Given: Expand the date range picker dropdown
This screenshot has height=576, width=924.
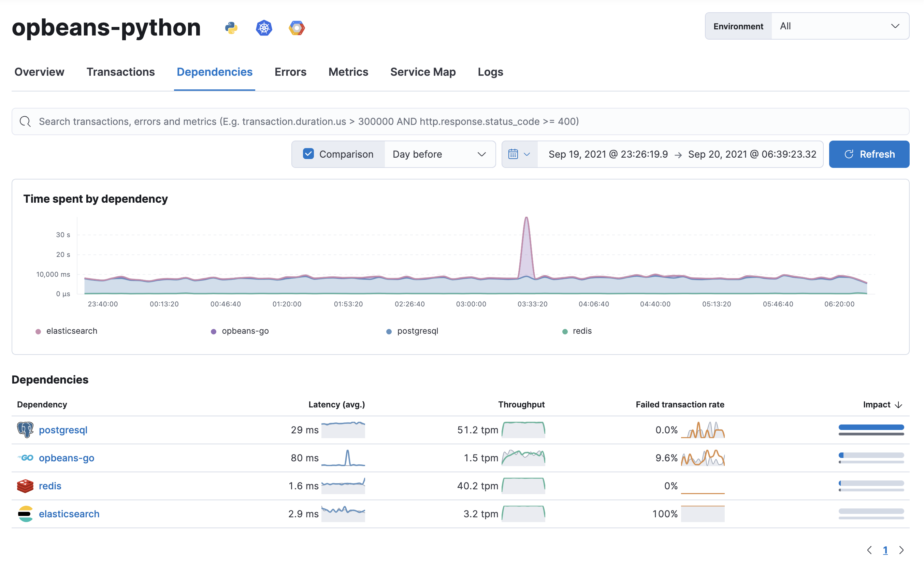Looking at the screenshot, I should click(x=519, y=153).
